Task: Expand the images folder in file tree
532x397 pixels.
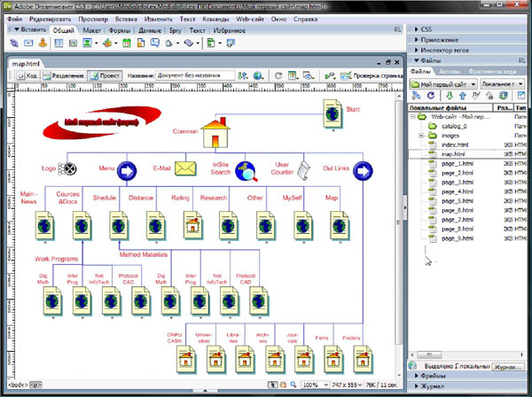Action: (422, 136)
